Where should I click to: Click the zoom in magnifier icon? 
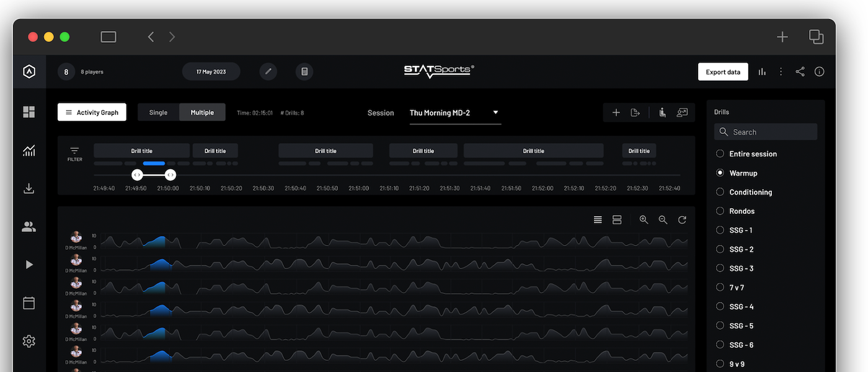pos(644,220)
